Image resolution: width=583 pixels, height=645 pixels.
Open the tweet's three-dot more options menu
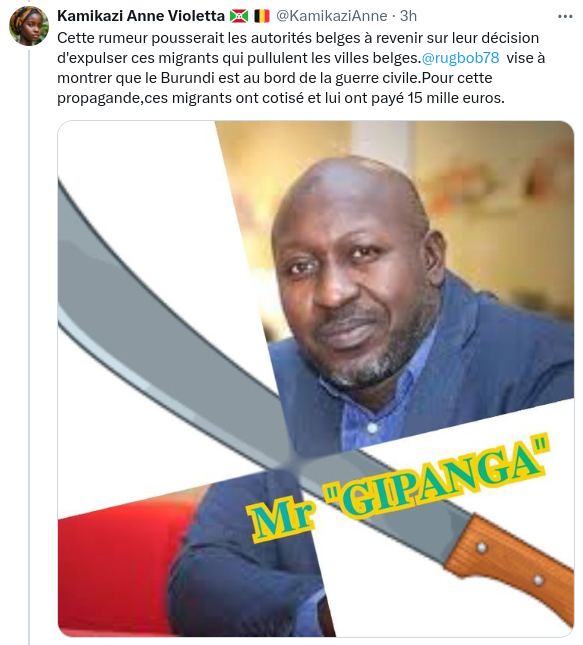[564, 16]
